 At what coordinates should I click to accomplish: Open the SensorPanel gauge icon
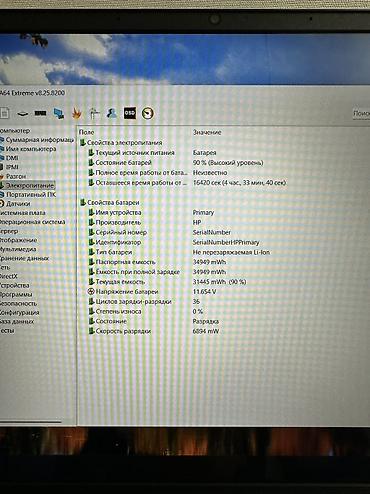(x=148, y=113)
